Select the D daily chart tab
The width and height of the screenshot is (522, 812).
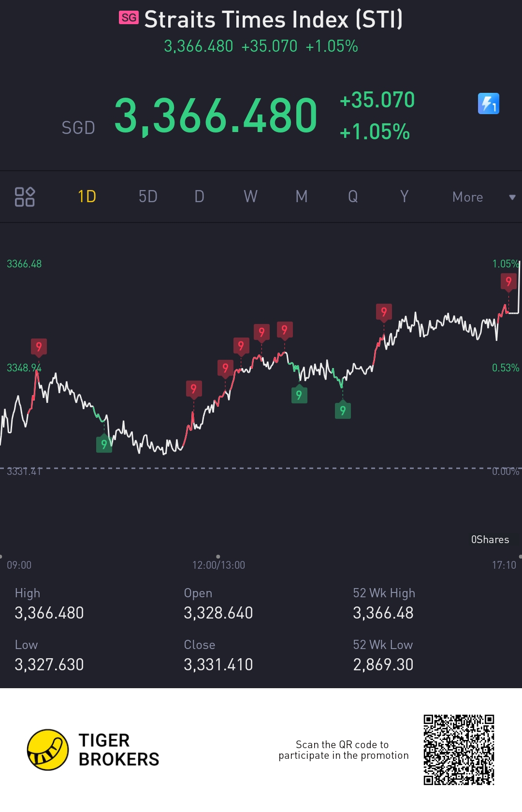pos(199,197)
